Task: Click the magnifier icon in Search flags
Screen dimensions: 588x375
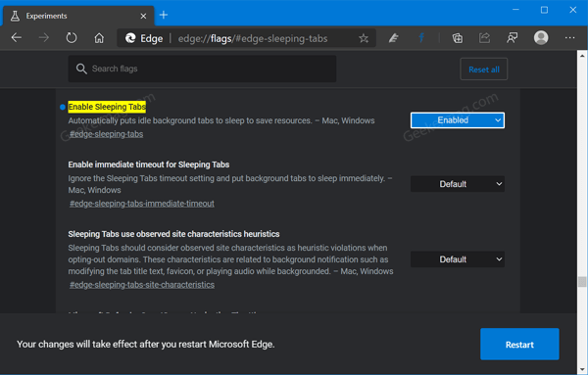Action: pyautogui.click(x=81, y=69)
